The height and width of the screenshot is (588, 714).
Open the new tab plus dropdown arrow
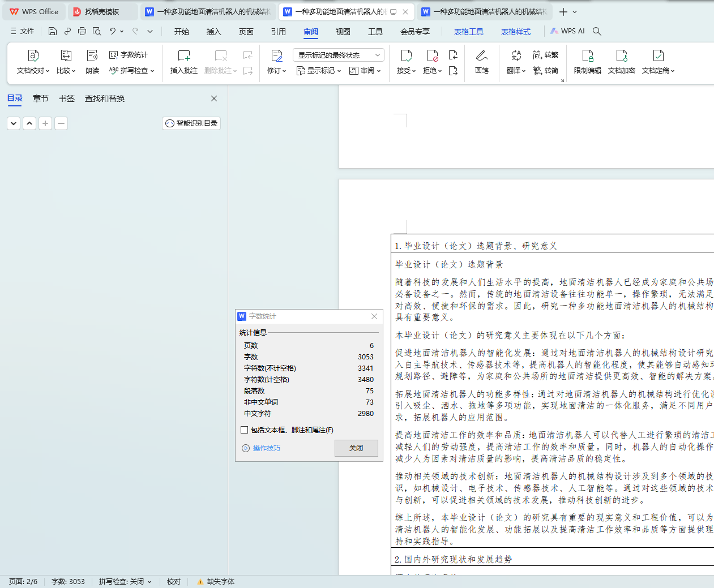point(575,12)
